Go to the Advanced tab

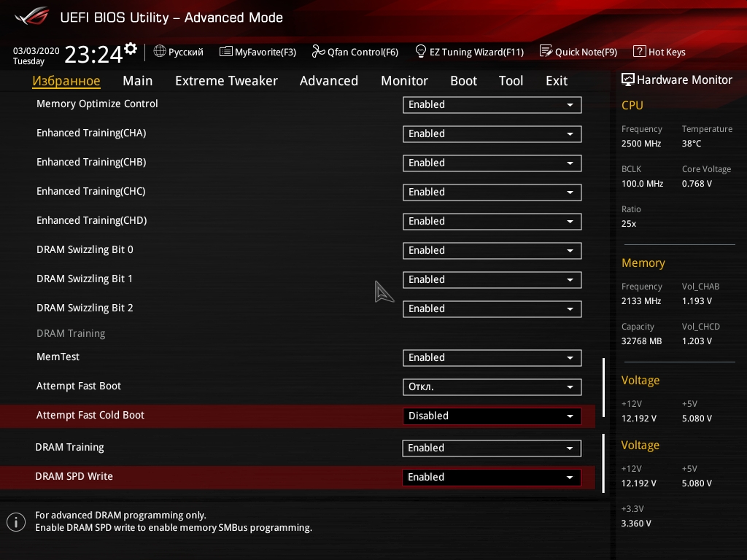[x=329, y=81]
